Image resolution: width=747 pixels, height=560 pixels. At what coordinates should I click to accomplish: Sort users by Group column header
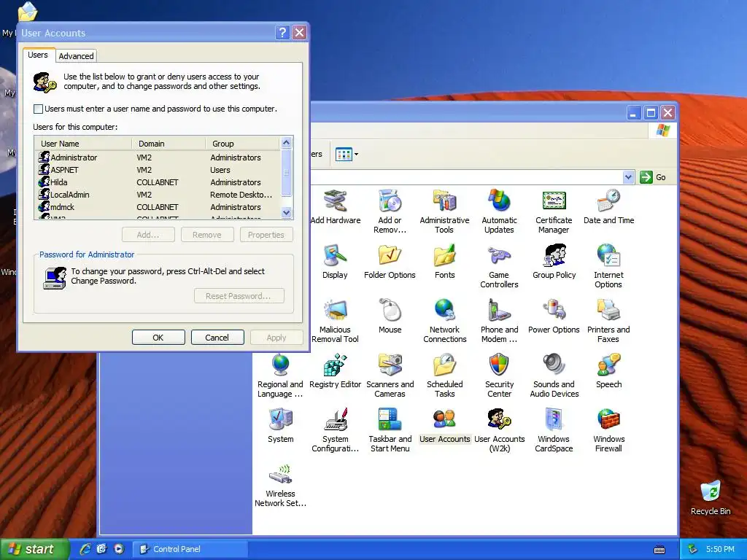point(244,144)
